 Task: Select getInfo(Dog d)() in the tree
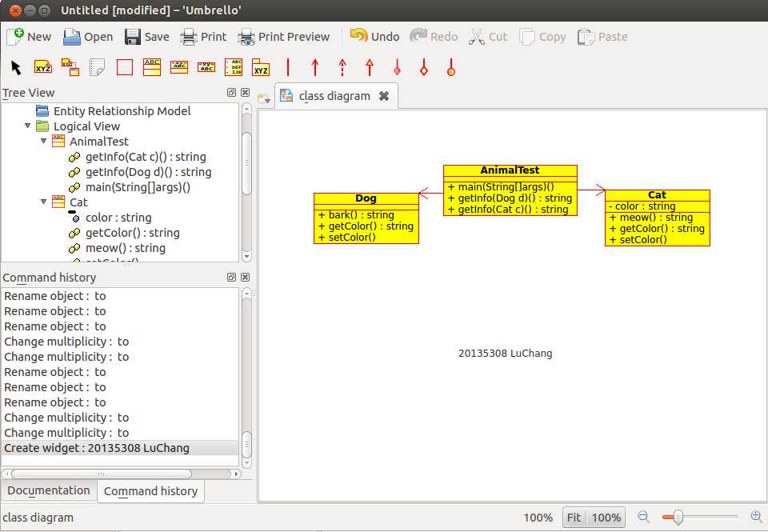(149, 172)
